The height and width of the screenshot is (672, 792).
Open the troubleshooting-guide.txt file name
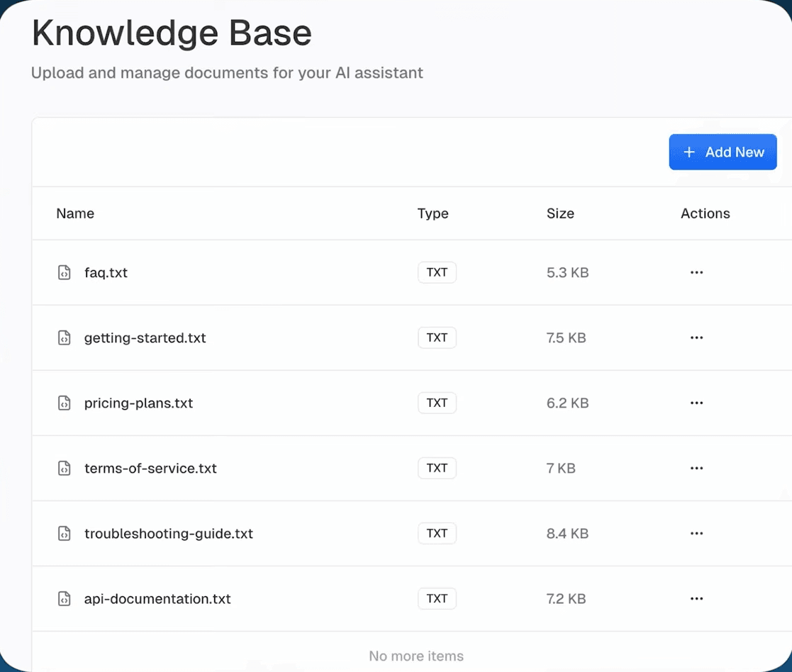point(168,534)
